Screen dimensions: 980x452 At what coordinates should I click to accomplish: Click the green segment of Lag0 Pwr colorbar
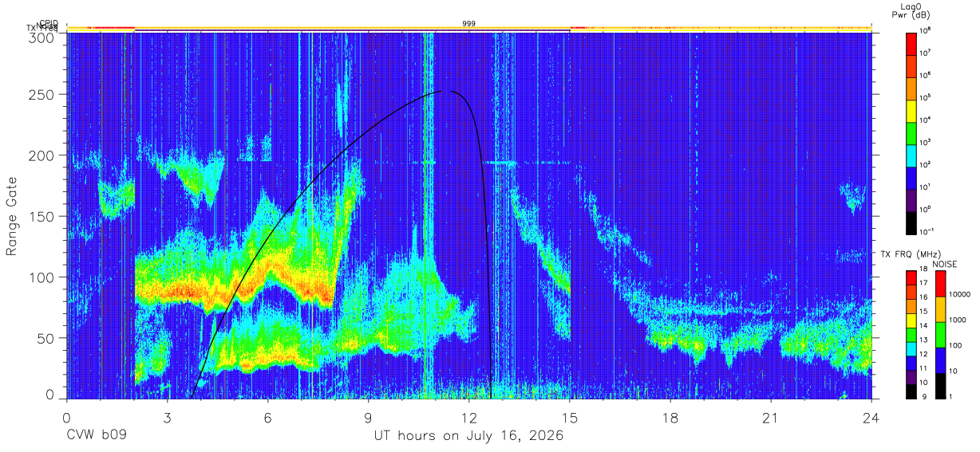(911, 132)
